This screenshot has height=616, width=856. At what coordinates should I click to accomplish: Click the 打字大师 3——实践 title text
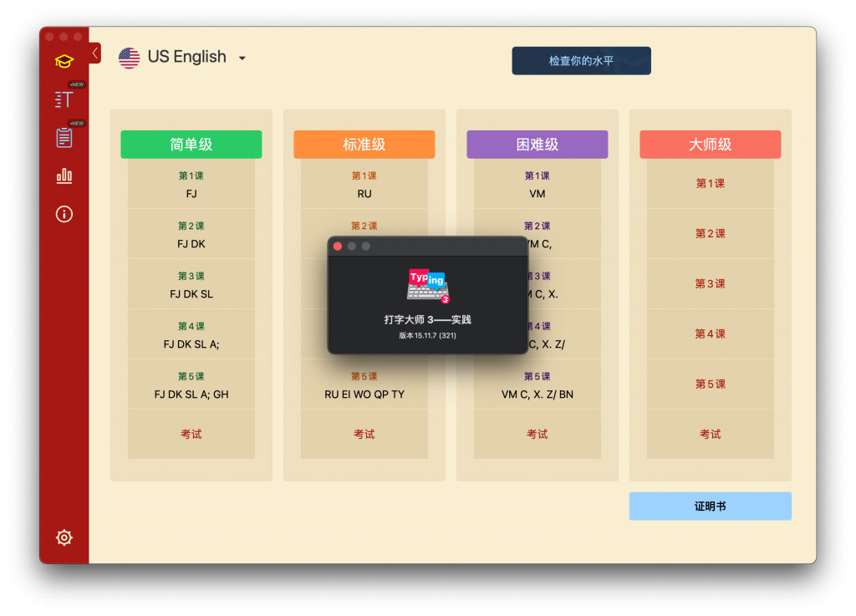click(427, 320)
